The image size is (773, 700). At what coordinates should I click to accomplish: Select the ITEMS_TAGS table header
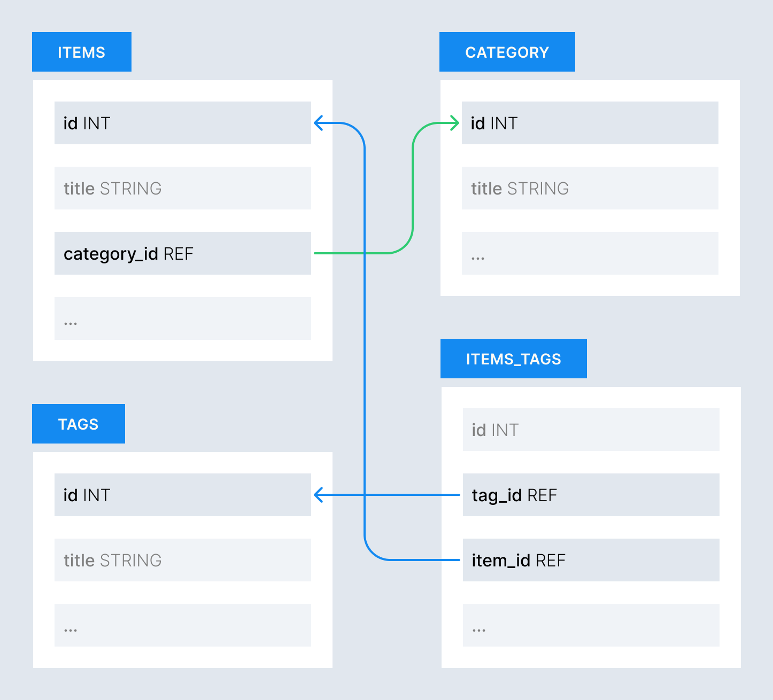pos(513,359)
